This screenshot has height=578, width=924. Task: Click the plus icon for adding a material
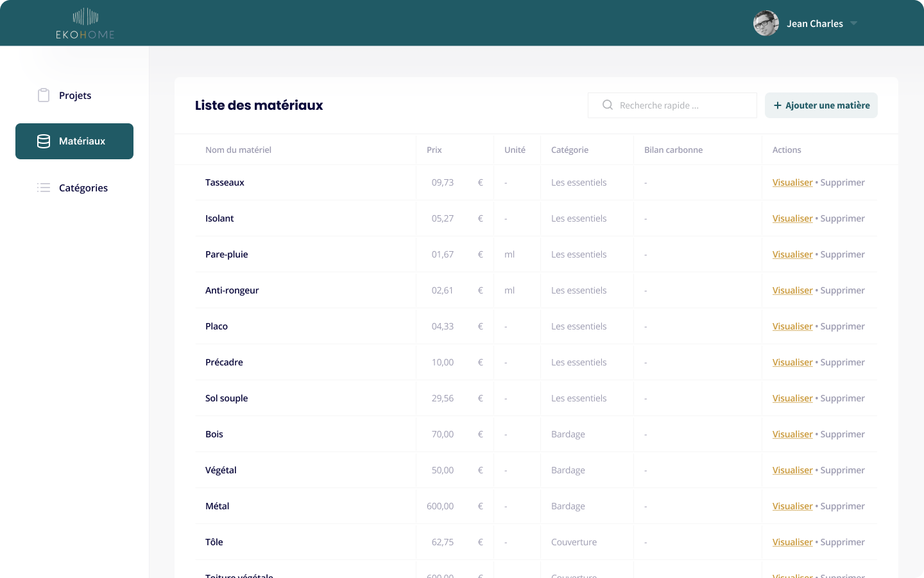pyautogui.click(x=778, y=105)
